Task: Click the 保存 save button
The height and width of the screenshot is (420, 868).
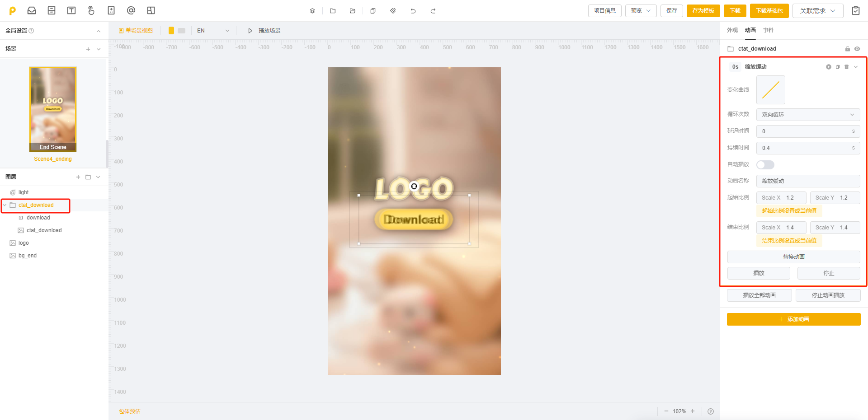Action: click(x=672, y=11)
